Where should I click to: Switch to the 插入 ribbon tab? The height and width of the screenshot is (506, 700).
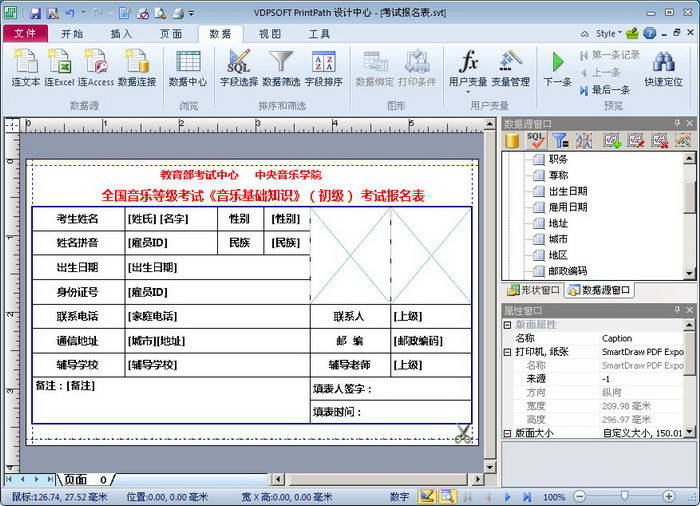point(121,33)
